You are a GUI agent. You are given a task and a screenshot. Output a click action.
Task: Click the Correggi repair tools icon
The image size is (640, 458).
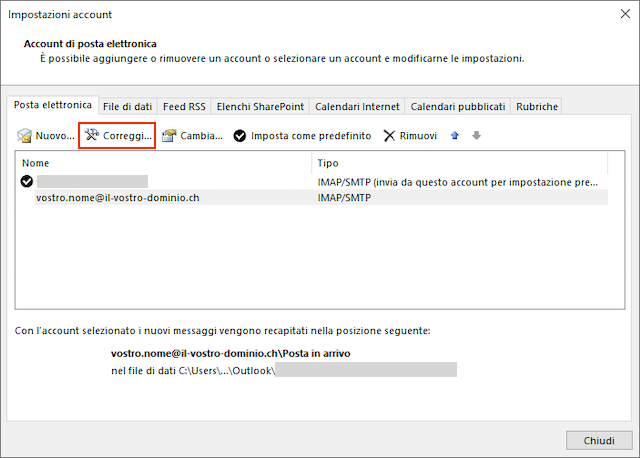(x=92, y=135)
